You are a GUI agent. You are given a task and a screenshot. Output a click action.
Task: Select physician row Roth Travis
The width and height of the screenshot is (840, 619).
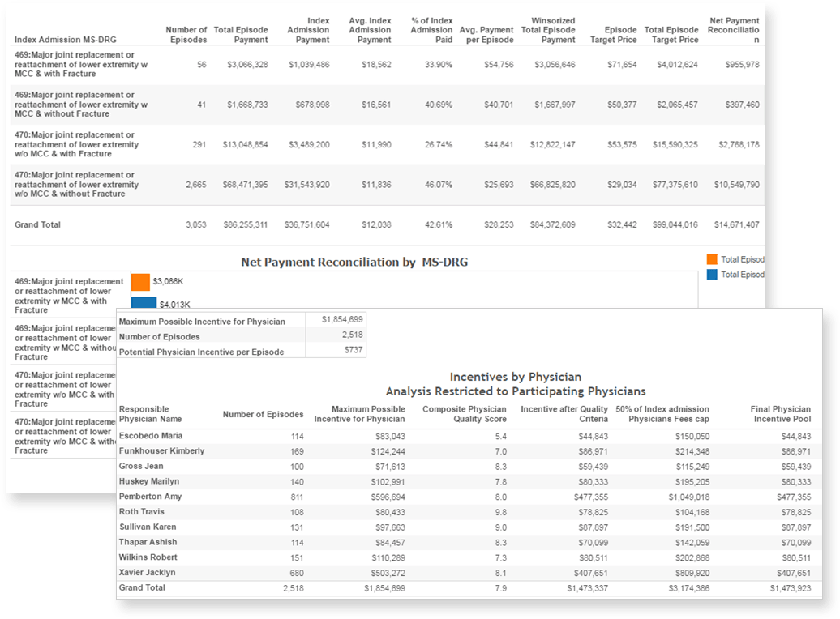click(x=143, y=512)
